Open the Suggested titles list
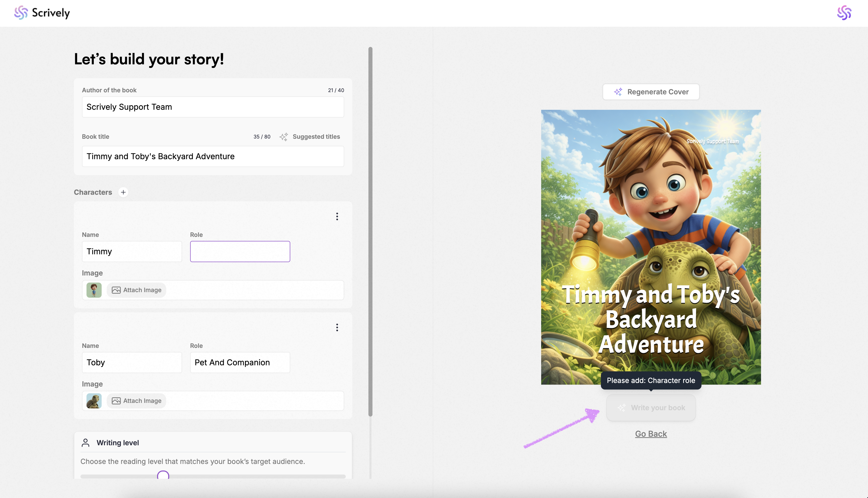Screen dimensions: 868x498 [x=316, y=137]
